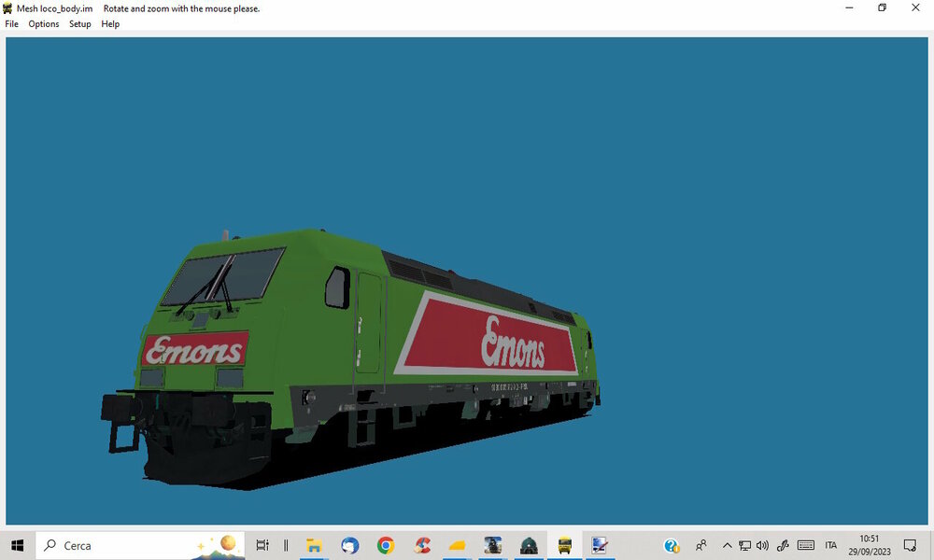Open the notification center icon
This screenshot has width=934, height=560.
910,545
